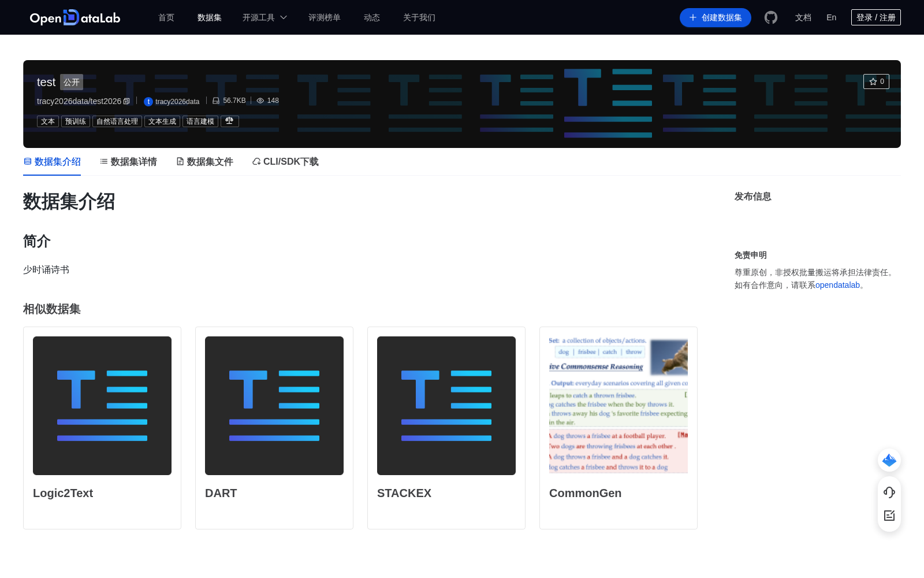
Task: Open the GitHub icon link
Action: (771, 17)
